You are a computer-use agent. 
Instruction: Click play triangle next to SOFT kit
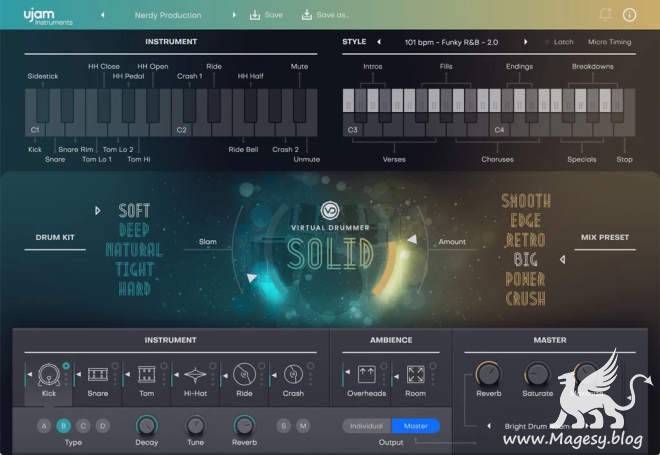[98, 210]
